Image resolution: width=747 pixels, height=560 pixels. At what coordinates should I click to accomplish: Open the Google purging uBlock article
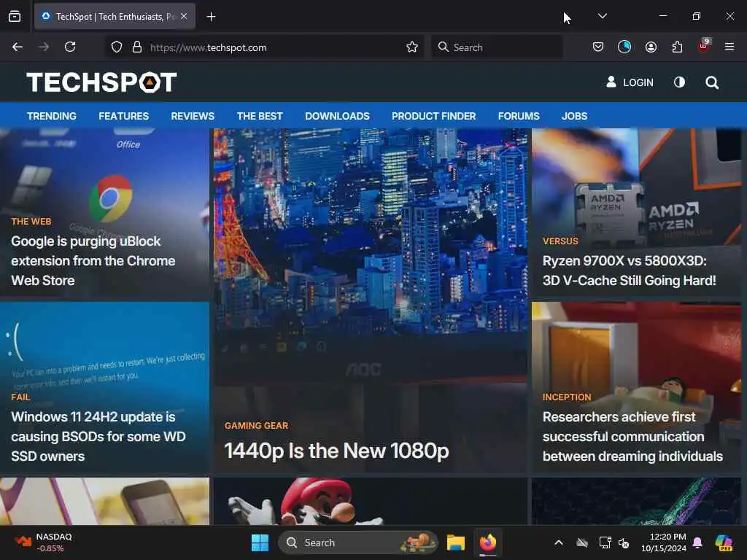coord(93,261)
